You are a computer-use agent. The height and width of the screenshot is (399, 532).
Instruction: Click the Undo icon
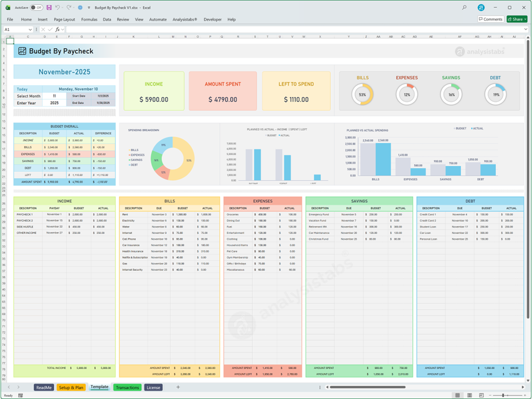58,7
